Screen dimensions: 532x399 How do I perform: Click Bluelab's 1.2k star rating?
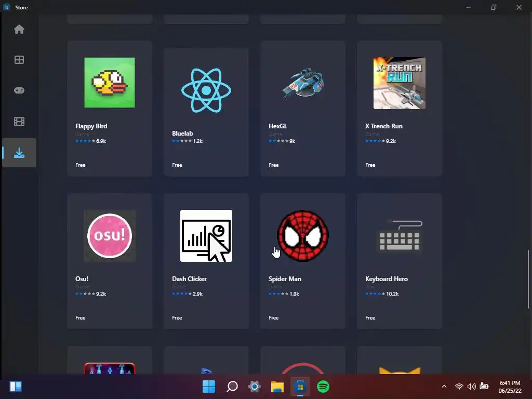click(x=187, y=141)
